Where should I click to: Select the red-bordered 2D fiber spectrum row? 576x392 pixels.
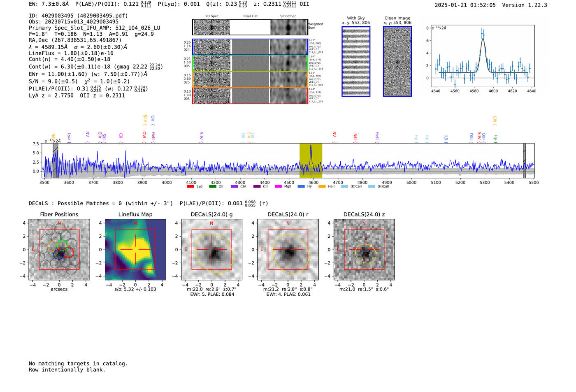tap(250, 96)
